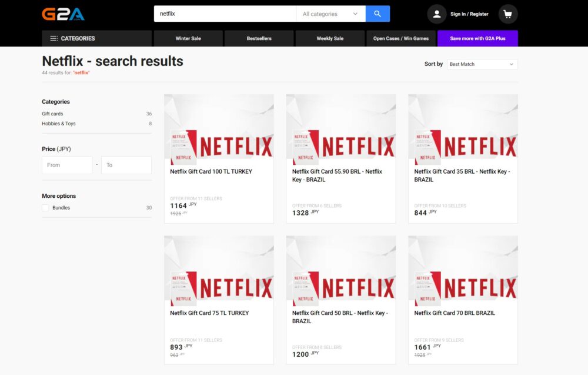Open the CATEGORIES menu
The image size is (588, 375).
point(97,38)
